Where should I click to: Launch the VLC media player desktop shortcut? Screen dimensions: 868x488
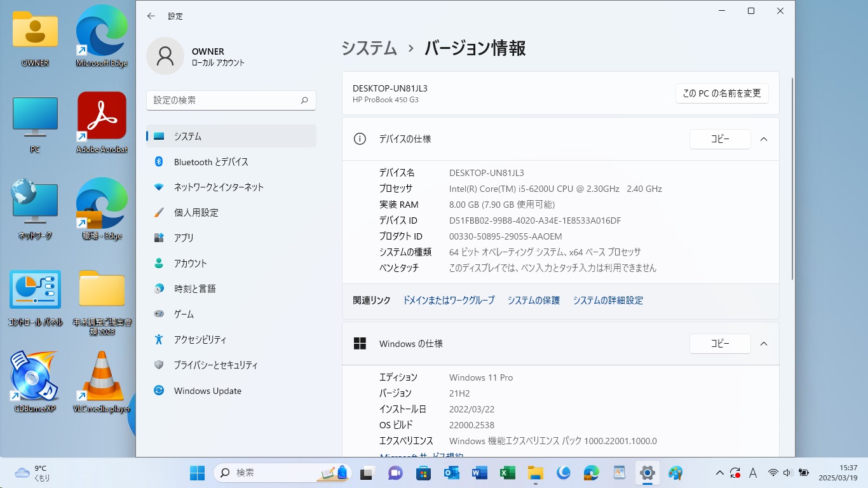click(x=101, y=380)
